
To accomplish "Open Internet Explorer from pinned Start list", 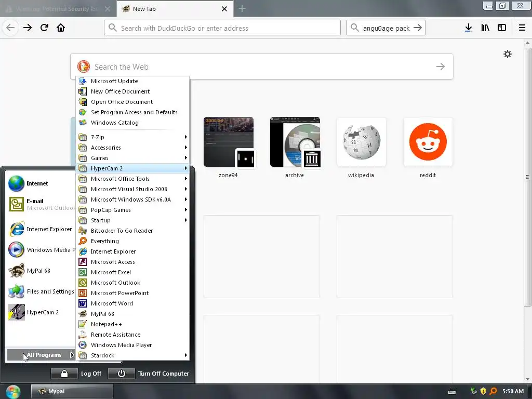I will tap(41, 229).
